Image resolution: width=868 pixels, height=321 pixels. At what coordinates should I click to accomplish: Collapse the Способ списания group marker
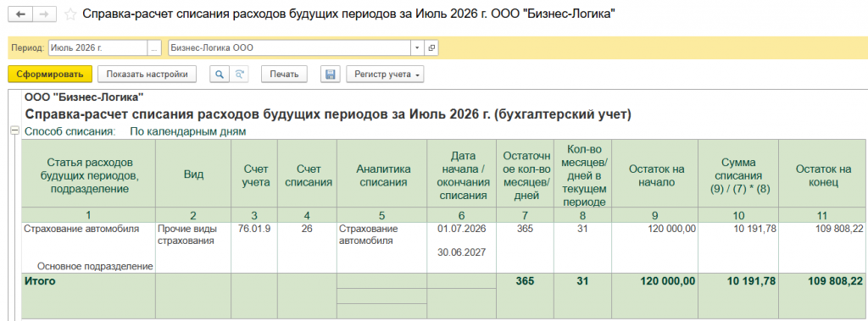pos(14,131)
